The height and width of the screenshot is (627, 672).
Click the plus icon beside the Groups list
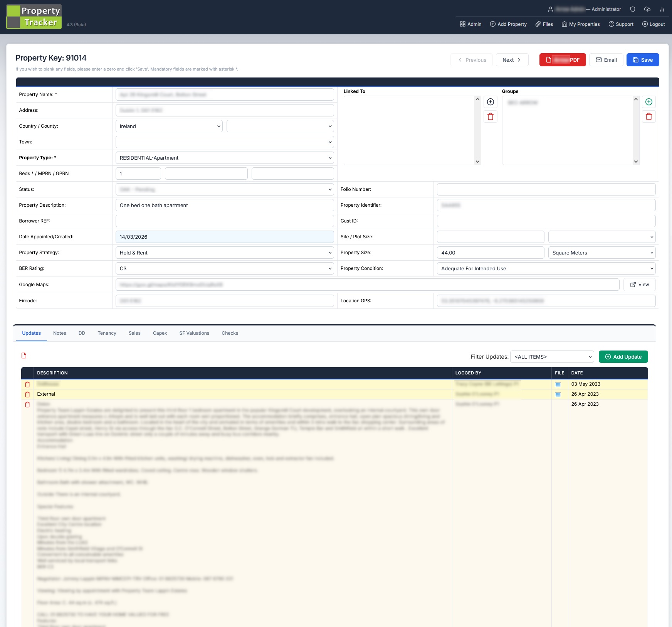pos(649,102)
